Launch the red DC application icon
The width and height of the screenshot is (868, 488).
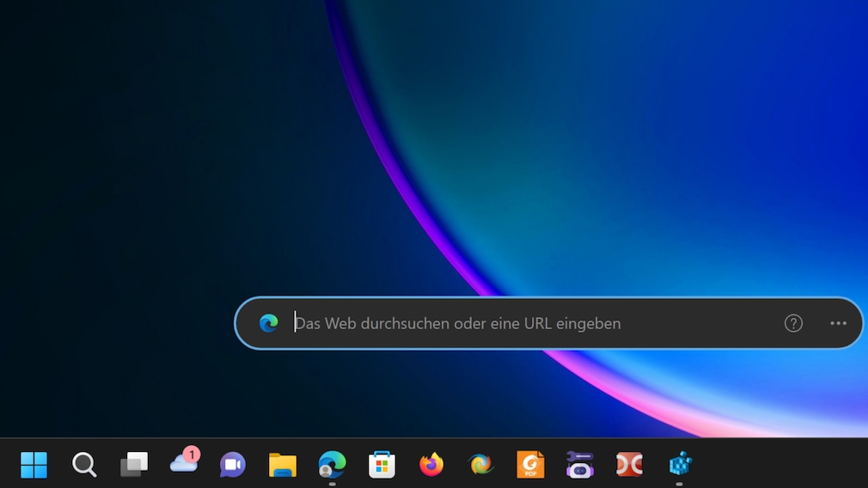pos(629,465)
